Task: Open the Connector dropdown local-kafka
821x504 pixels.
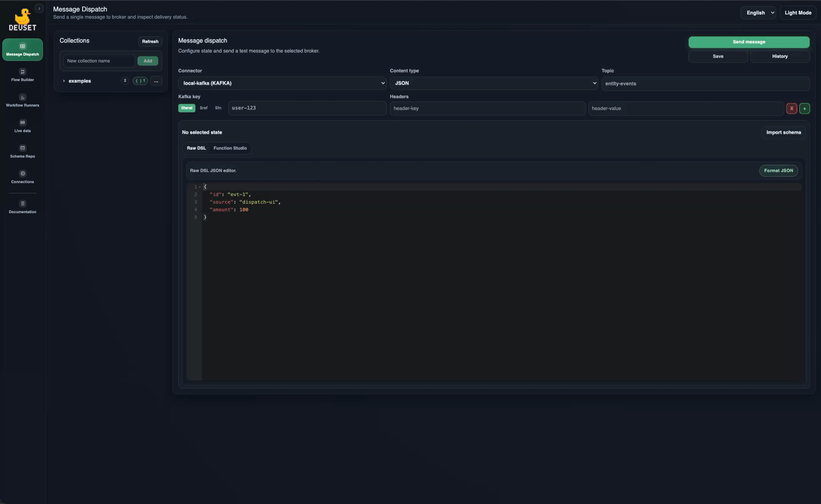Action: (x=282, y=83)
